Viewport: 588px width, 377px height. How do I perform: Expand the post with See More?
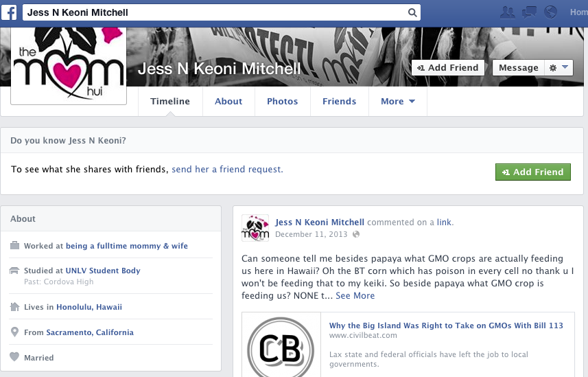tap(355, 295)
